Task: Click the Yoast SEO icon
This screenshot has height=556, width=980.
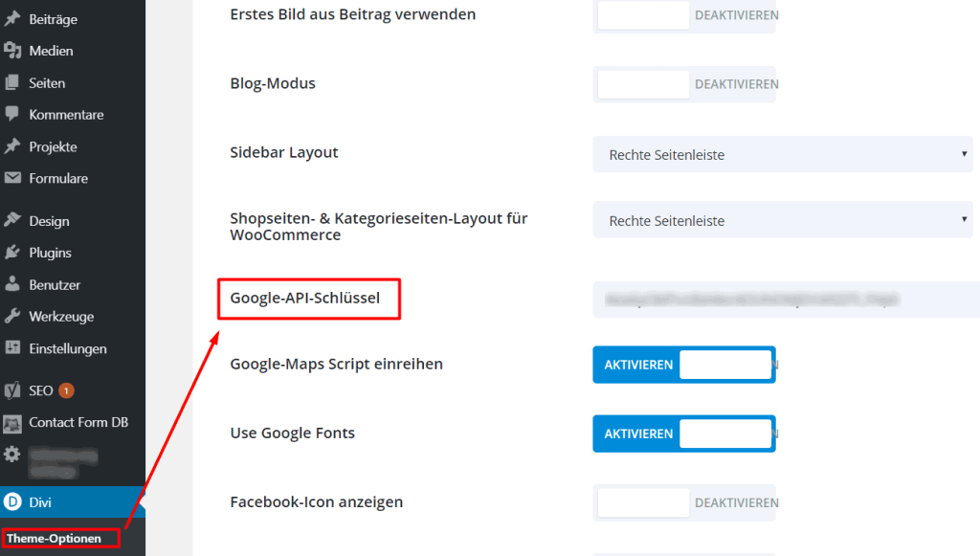Action: click(11, 390)
